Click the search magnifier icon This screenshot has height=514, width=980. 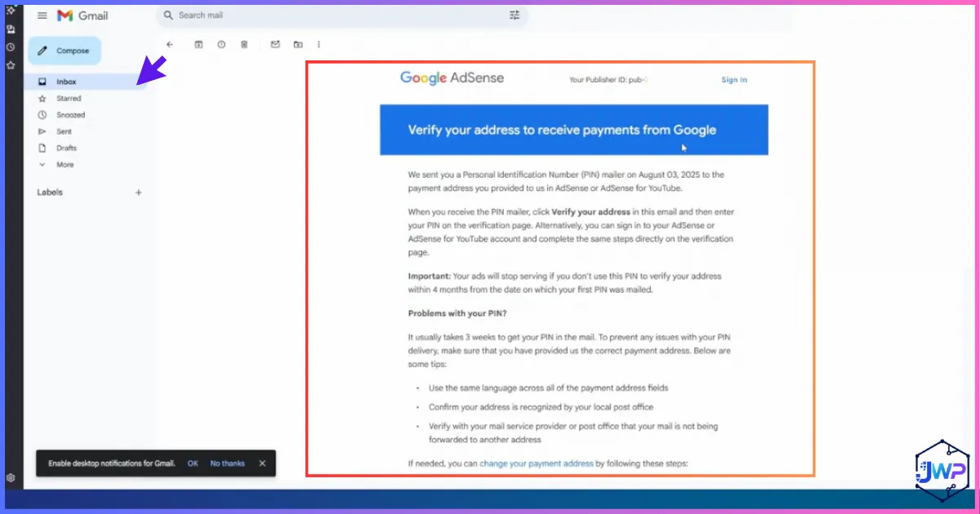click(x=167, y=15)
